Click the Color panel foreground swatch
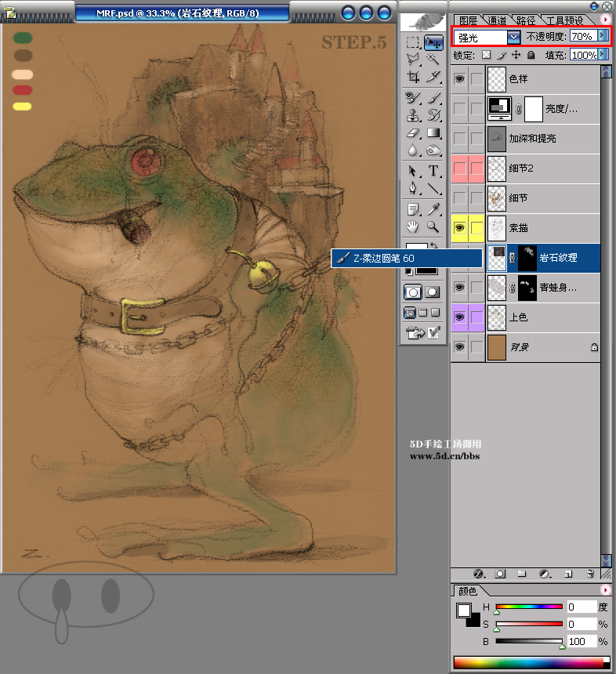The width and height of the screenshot is (616, 674). click(x=464, y=611)
